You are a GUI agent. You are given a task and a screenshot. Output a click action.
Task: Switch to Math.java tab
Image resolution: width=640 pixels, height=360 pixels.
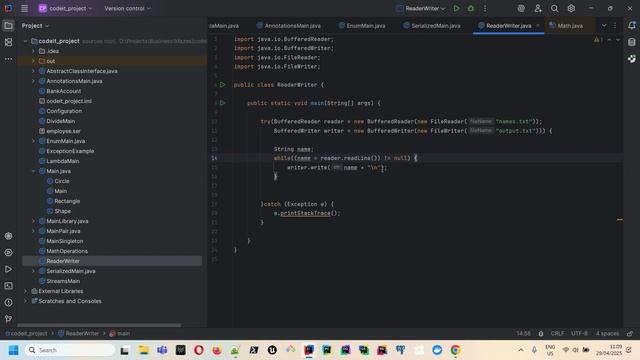(x=566, y=26)
